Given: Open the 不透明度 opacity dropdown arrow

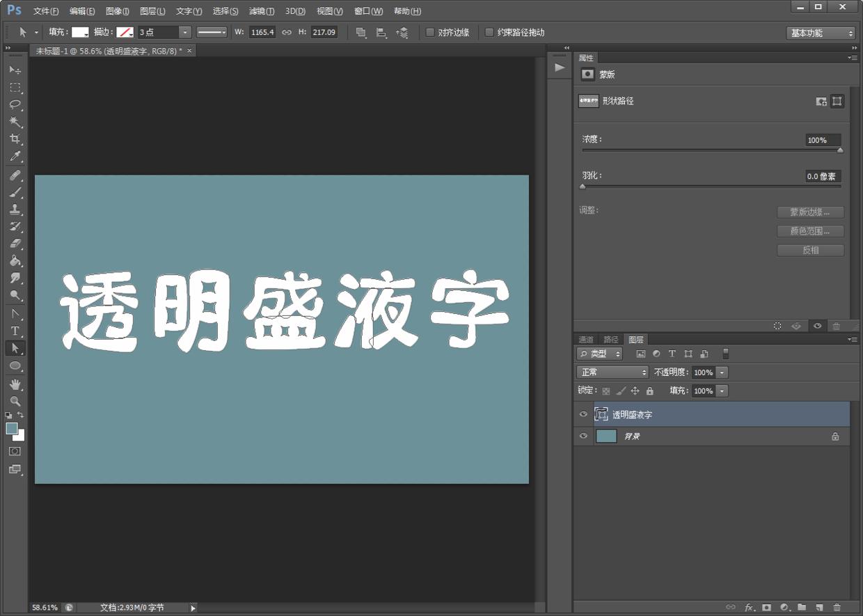Looking at the screenshot, I should (x=722, y=372).
